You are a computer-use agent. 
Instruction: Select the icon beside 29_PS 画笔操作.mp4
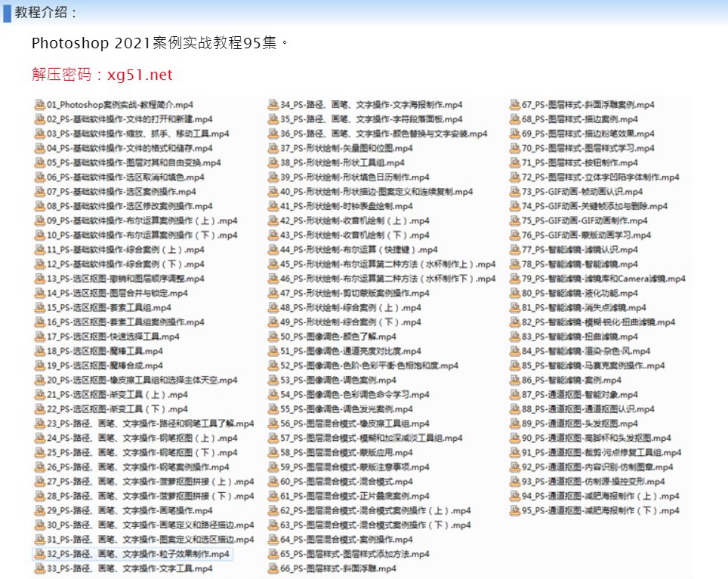point(40,510)
